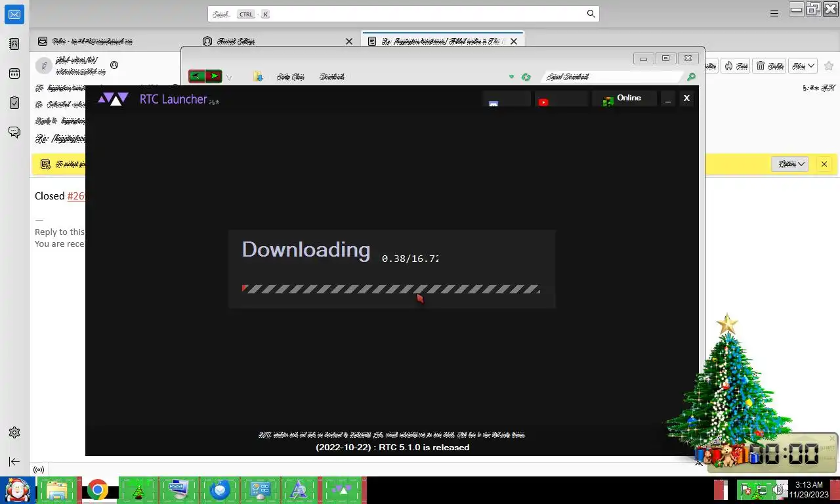
Task: Open the Address Book in Thunderbird sidebar
Action: 14,44
